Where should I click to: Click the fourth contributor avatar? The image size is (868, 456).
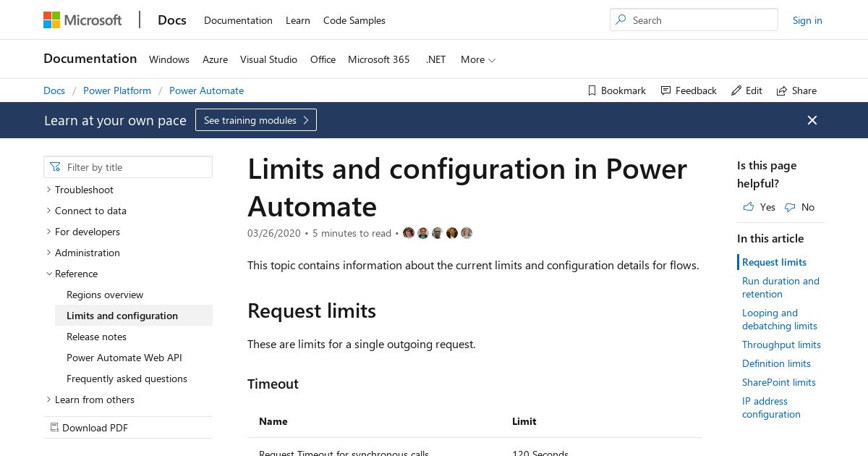tap(452, 233)
